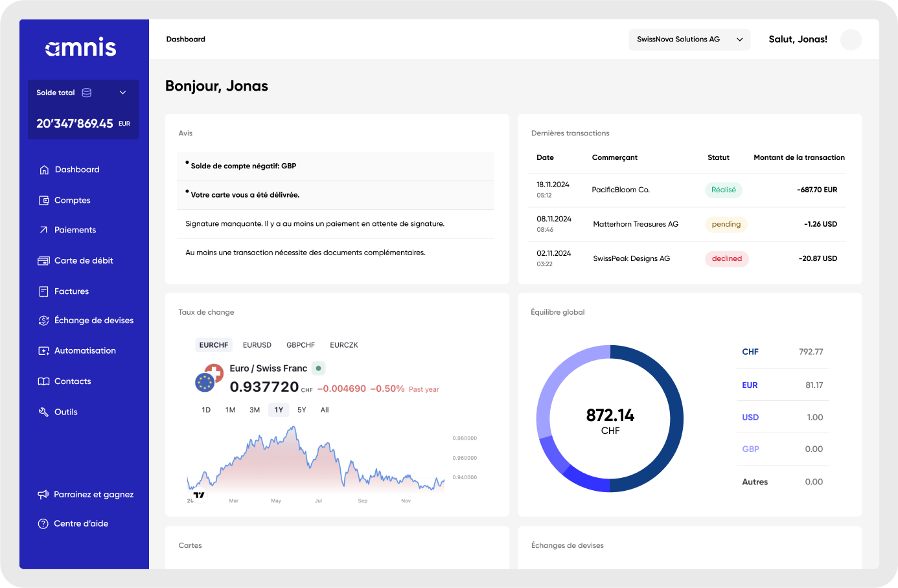Select the 1M time range option
Image resolution: width=898 pixels, height=588 pixels.
[x=230, y=410]
